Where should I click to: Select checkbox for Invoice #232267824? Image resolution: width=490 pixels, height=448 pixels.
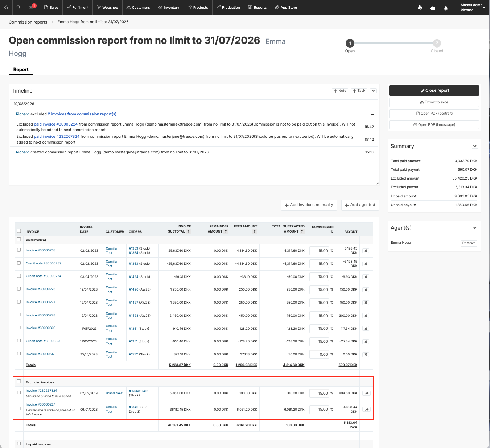19,392
